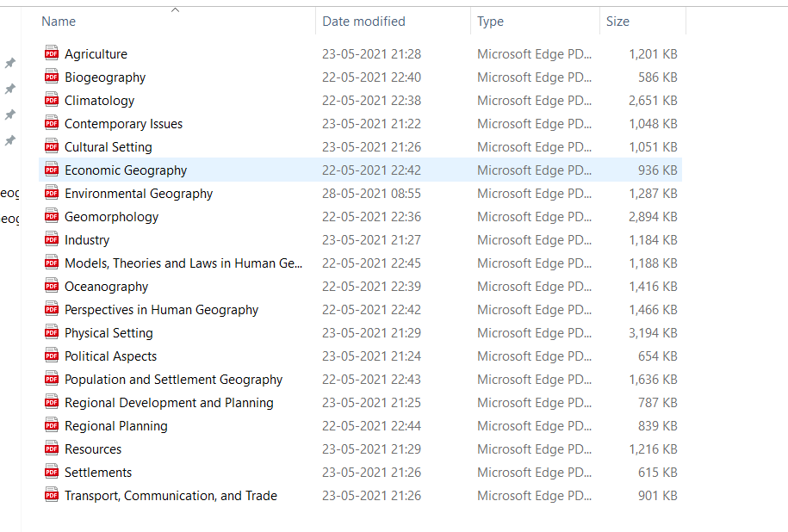Select Perspectives in Human Geography file
The height and width of the screenshot is (532, 788).
tap(161, 310)
